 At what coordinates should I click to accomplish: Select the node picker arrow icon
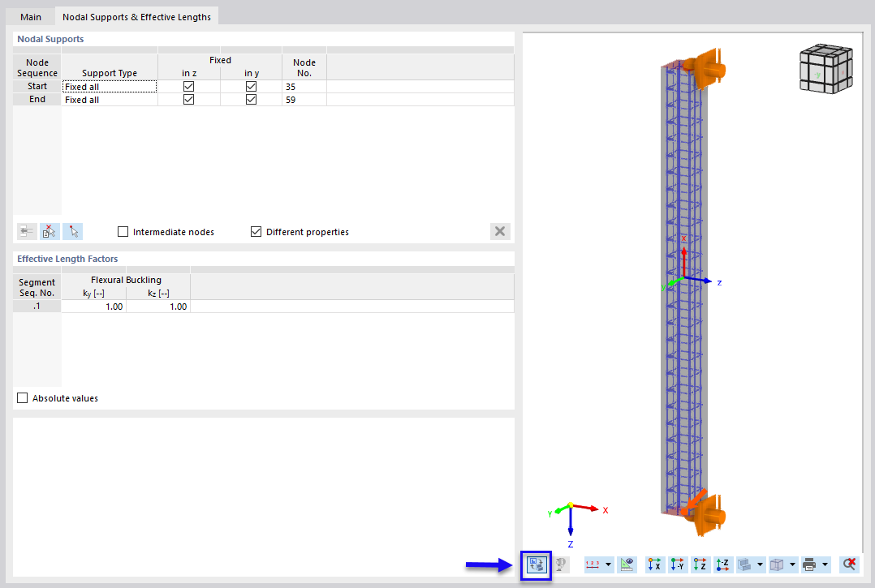coord(72,231)
